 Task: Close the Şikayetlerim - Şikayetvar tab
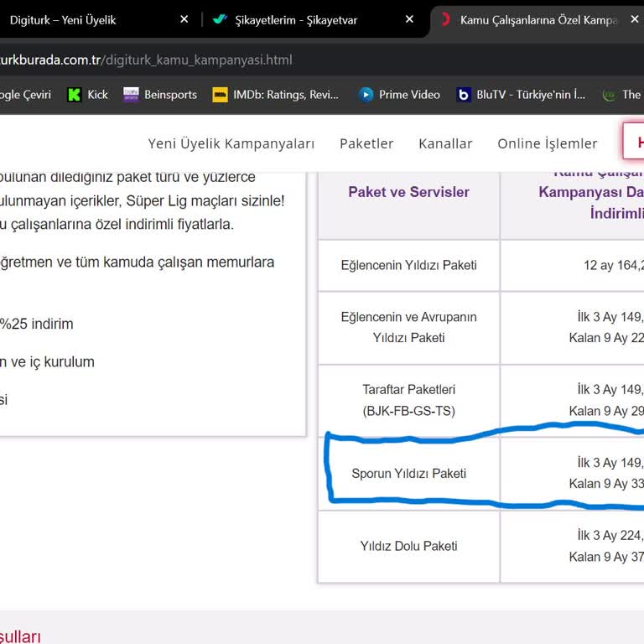point(409,19)
